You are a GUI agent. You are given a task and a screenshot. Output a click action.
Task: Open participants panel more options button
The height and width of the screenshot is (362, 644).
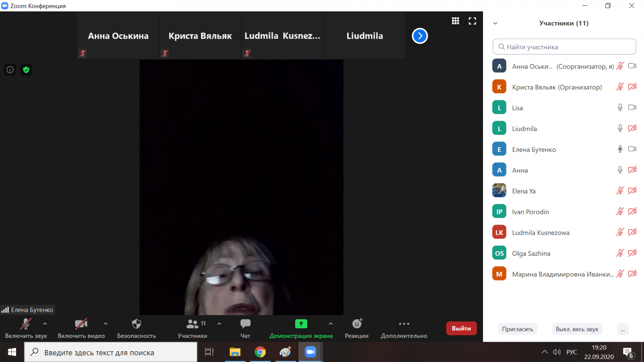[623, 329]
